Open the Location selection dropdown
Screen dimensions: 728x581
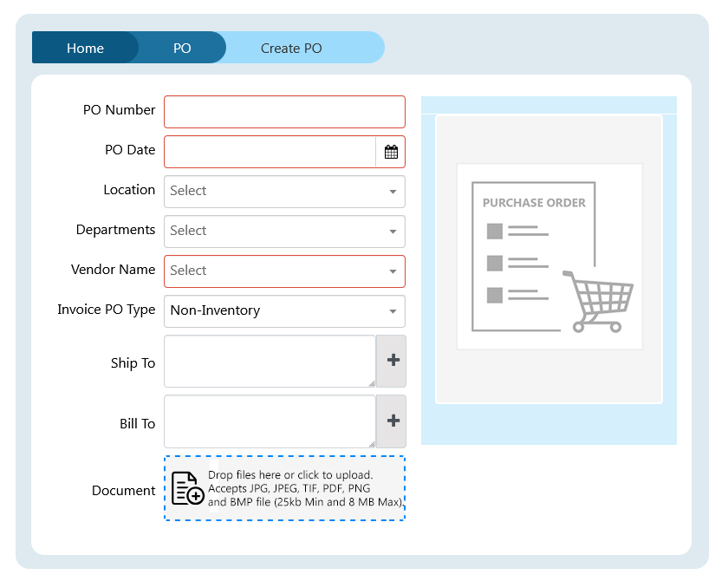tap(284, 192)
